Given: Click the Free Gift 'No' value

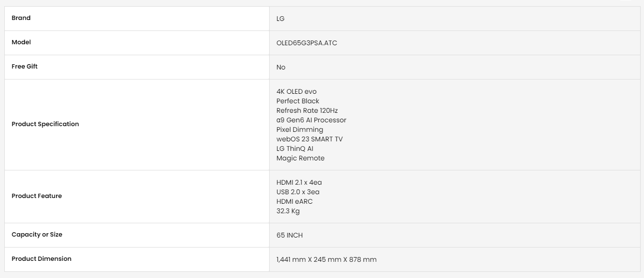Looking at the screenshot, I should (x=281, y=67).
